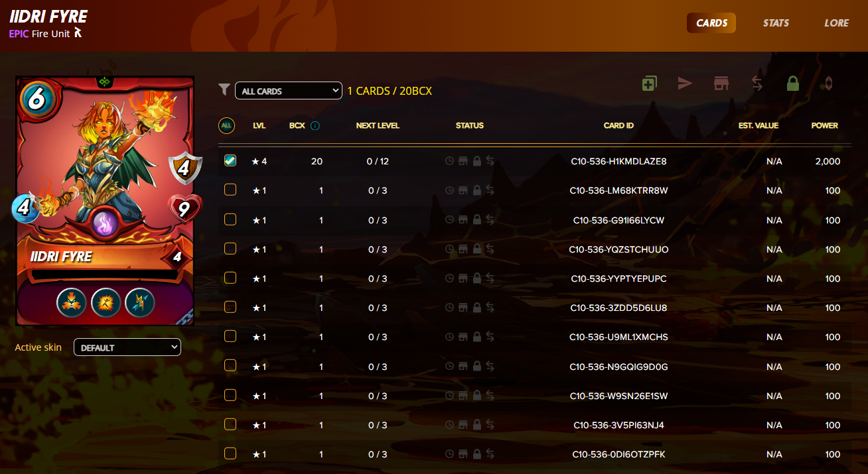
Task: Sort by the LVL column header
Action: tap(259, 125)
